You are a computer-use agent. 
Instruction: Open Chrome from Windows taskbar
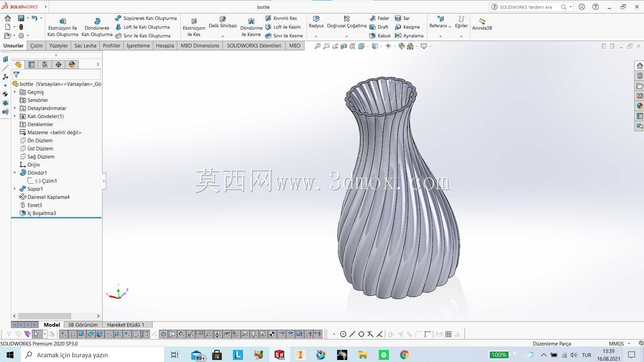pyautogui.click(x=404, y=355)
